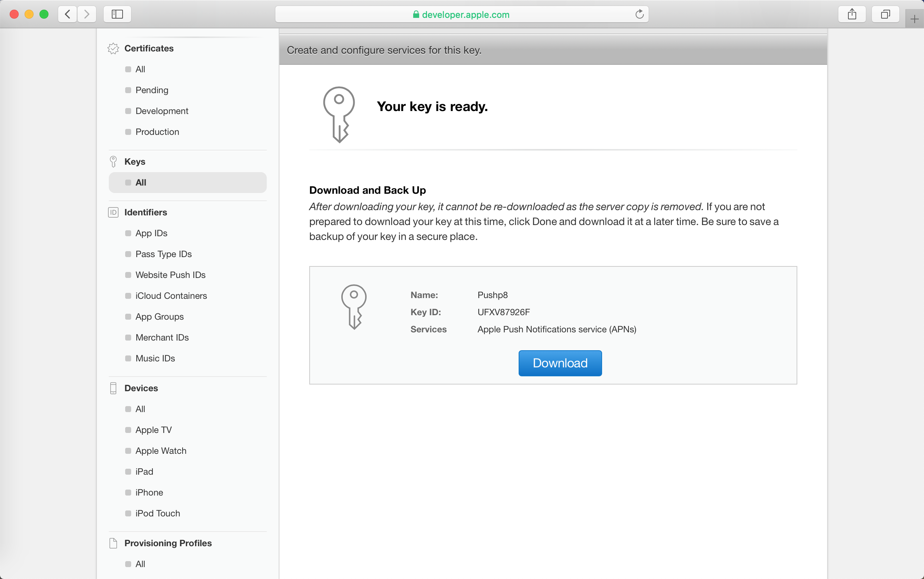Open All under Devices
The height and width of the screenshot is (579, 924).
pyautogui.click(x=140, y=409)
